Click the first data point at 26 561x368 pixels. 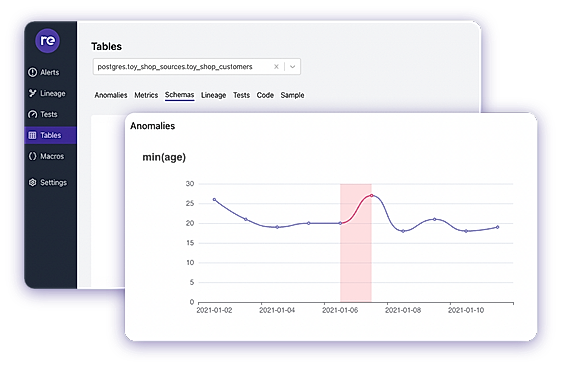(214, 200)
